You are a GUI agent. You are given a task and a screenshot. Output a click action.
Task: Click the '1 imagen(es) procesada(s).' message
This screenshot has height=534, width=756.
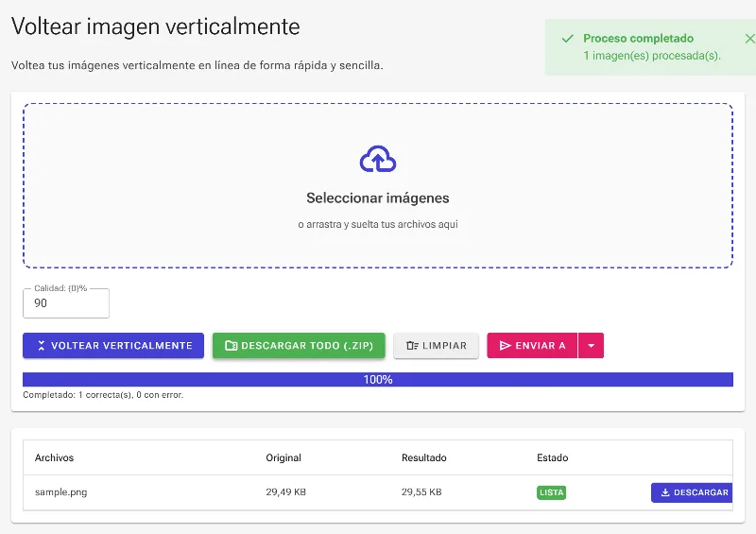[x=652, y=56]
